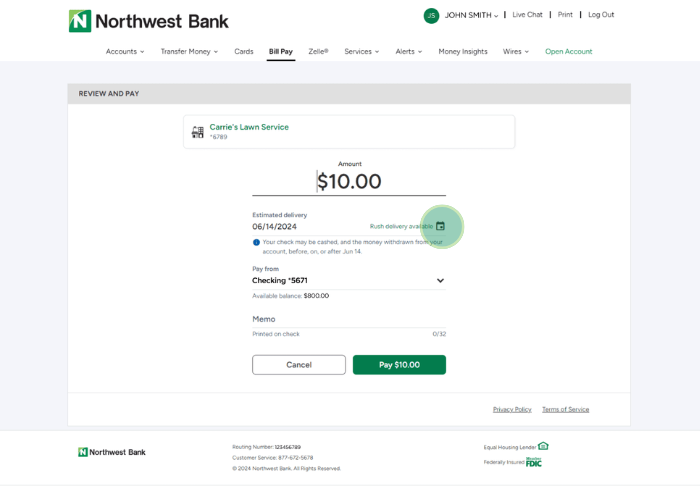This screenshot has width=700, height=486.
Task: Click into the Memo field
Action: pos(349,319)
